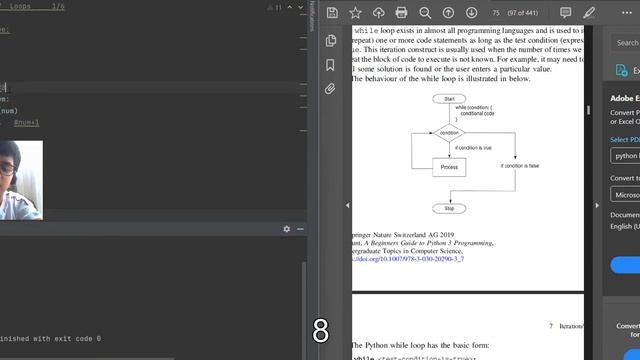Go to the previous page using the up arrow

[x=448, y=13]
